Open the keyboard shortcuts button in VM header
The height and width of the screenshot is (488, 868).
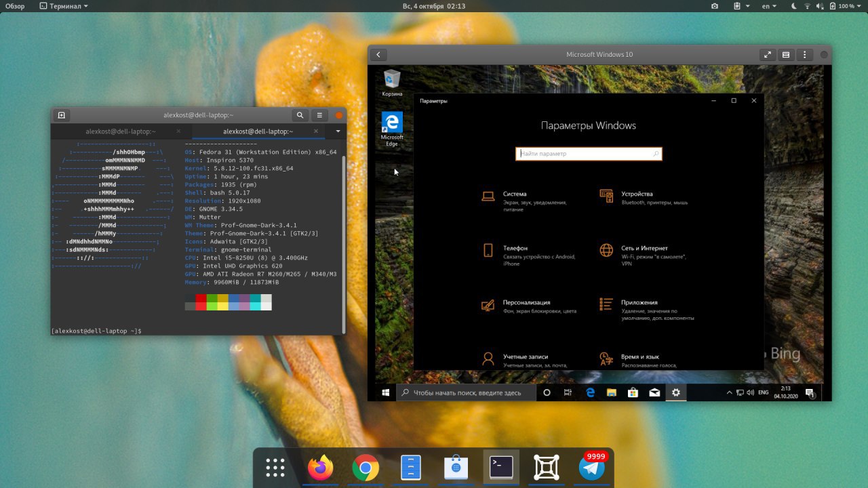[x=786, y=55]
